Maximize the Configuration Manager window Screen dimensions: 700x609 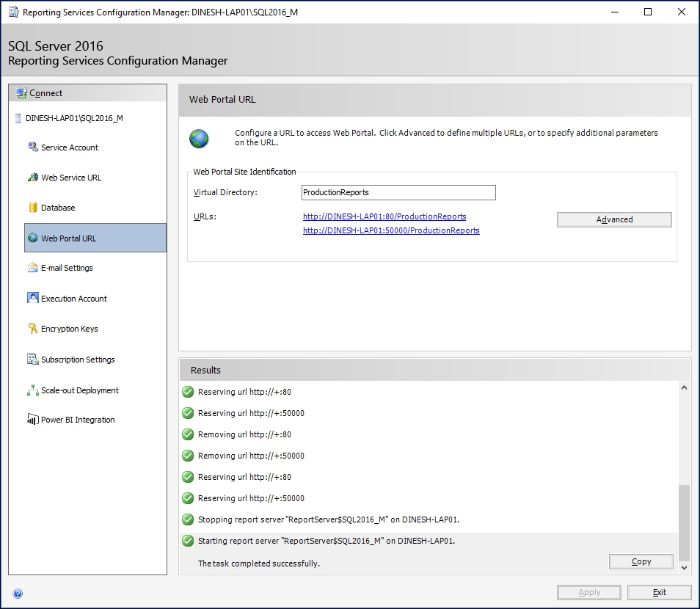tap(648, 12)
